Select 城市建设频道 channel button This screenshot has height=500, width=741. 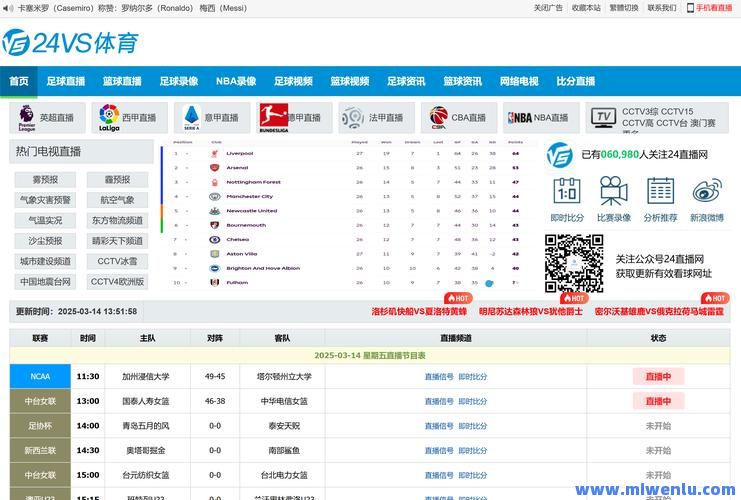point(45,261)
